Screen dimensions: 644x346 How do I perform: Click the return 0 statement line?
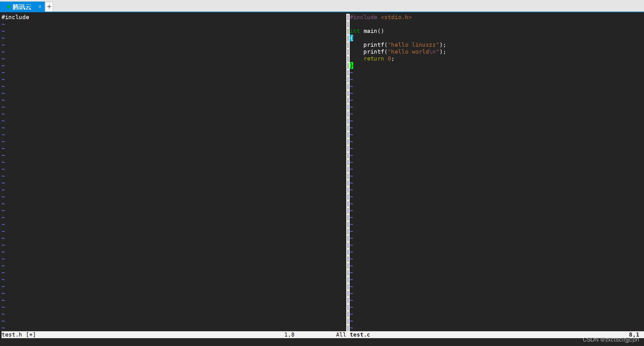[x=377, y=58]
